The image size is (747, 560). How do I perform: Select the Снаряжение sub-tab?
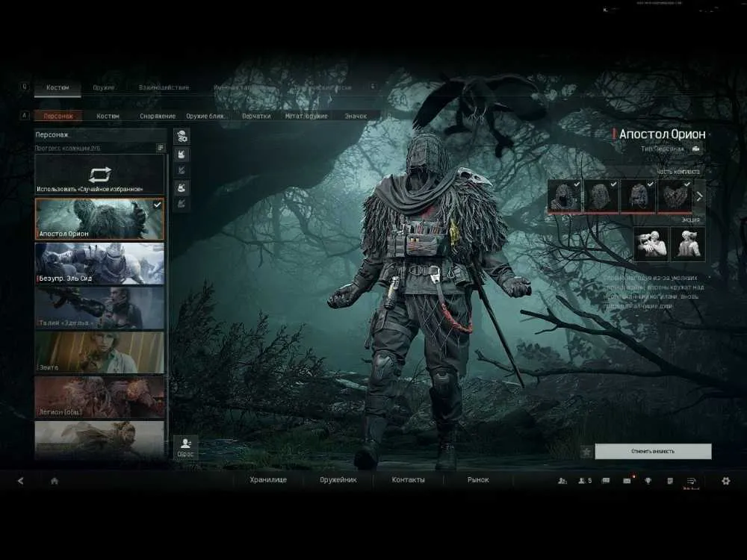coord(158,116)
